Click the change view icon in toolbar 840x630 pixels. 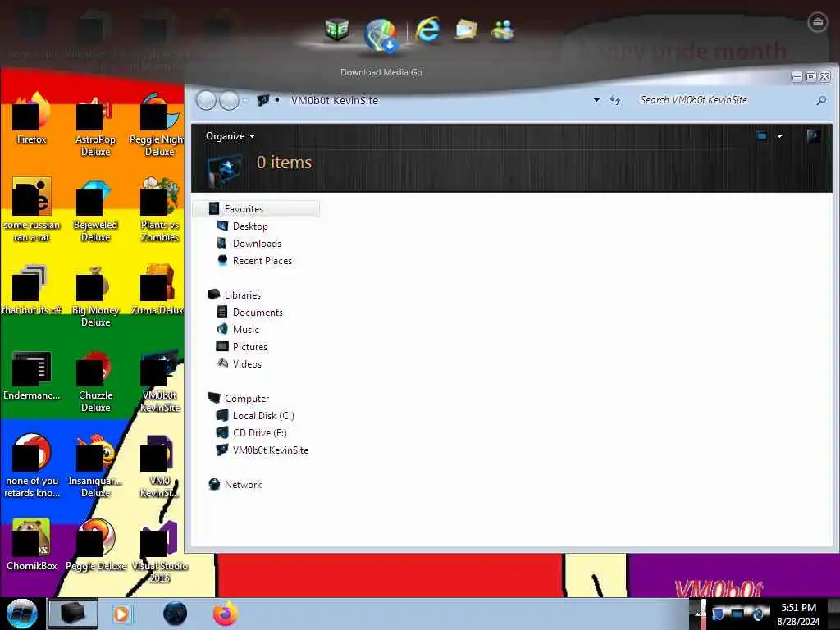pyautogui.click(x=760, y=136)
